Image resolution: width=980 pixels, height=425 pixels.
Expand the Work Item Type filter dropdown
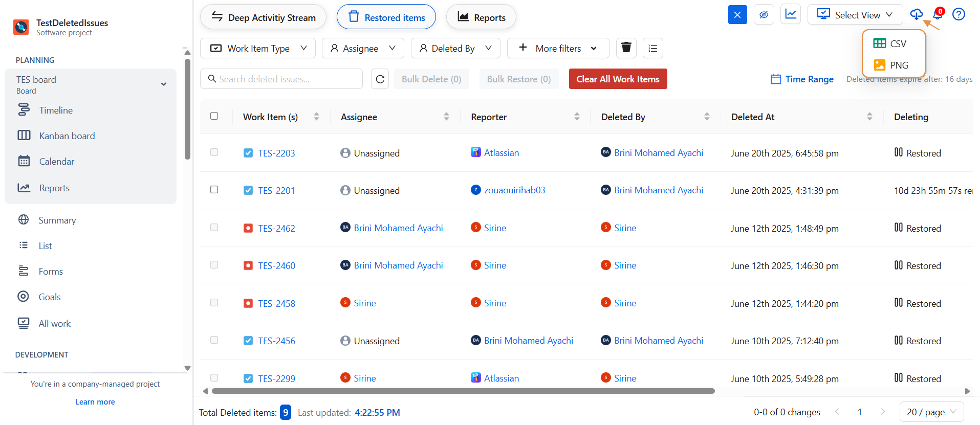click(258, 48)
